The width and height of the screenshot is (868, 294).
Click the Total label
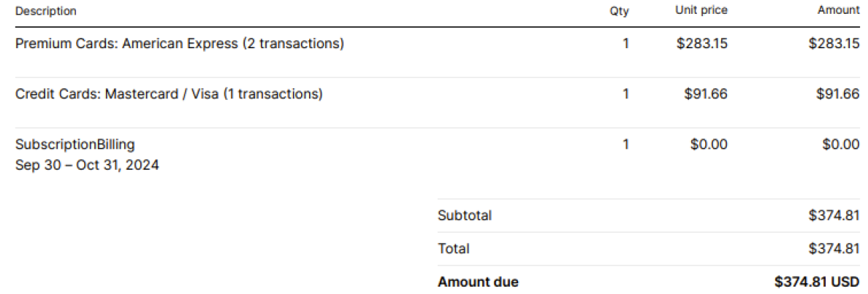click(x=454, y=249)
